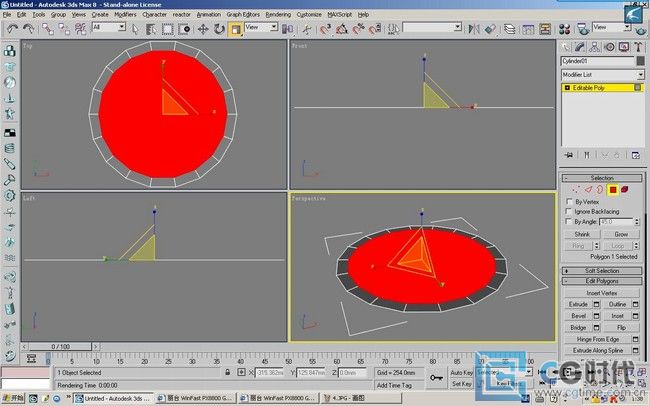
Task: Click the Set Keys key icon
Action: 437,377
